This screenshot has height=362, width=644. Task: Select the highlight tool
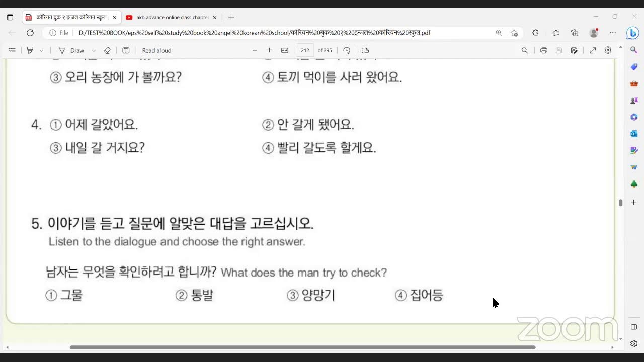tap(30, 50)
